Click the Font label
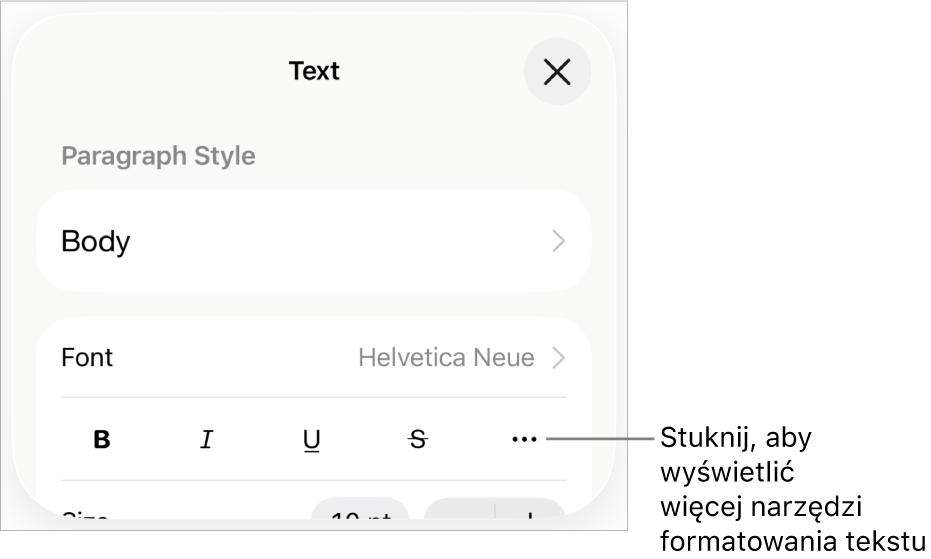The width and height of the screenshot is (931, 559). 87,357
